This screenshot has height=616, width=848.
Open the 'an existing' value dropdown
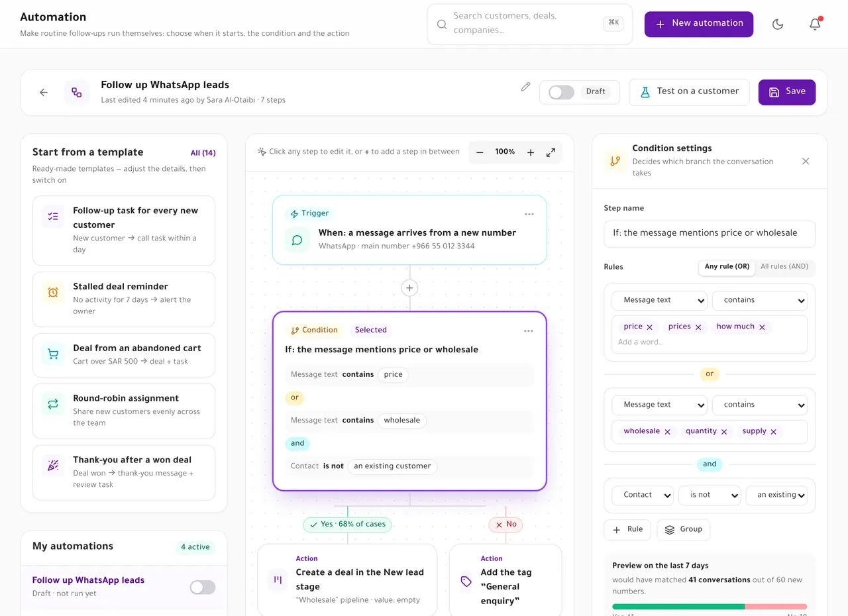pyautogui.click(x=776, y=495)
